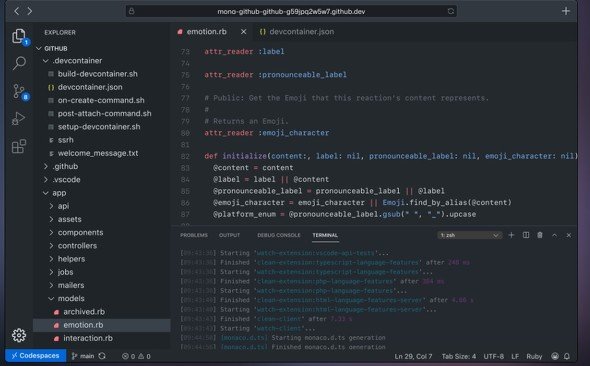Image resolution: width=590 pixels, height=366 pixels.
Task: Open the feedback smiley in status bar
Action: (555, 356)
